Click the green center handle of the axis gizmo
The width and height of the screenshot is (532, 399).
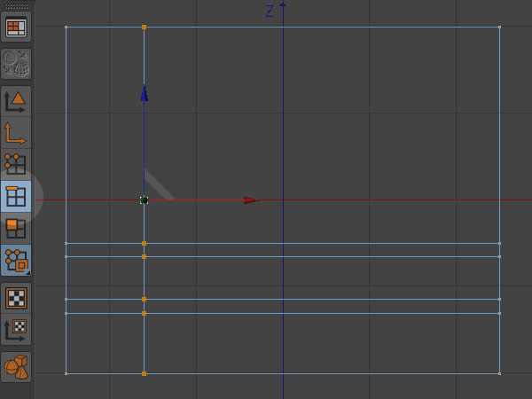144,200
